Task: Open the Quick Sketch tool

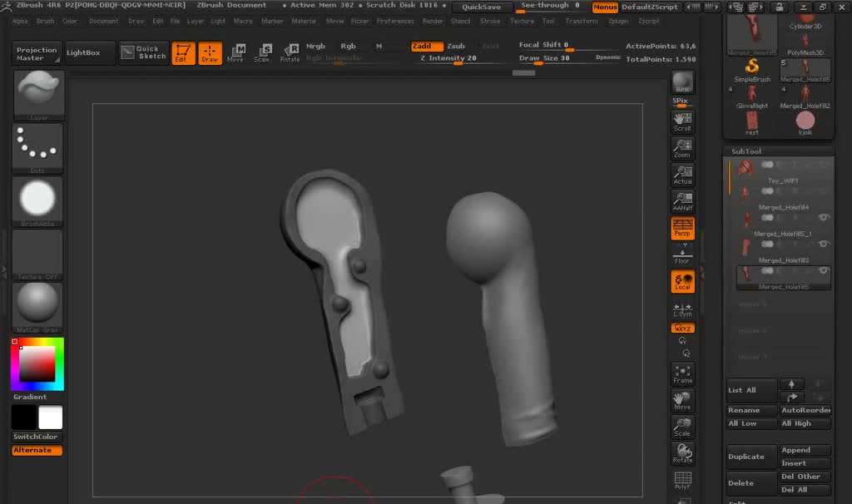Action: point(143,52)
